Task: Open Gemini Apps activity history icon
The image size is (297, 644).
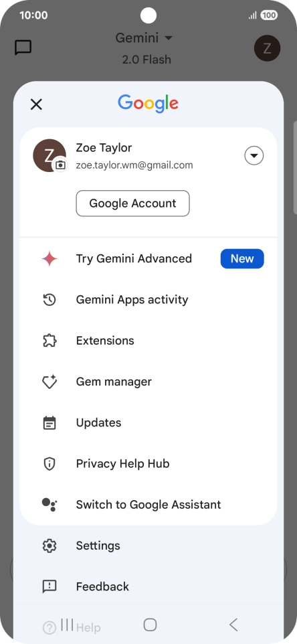Action: [50, 300]
